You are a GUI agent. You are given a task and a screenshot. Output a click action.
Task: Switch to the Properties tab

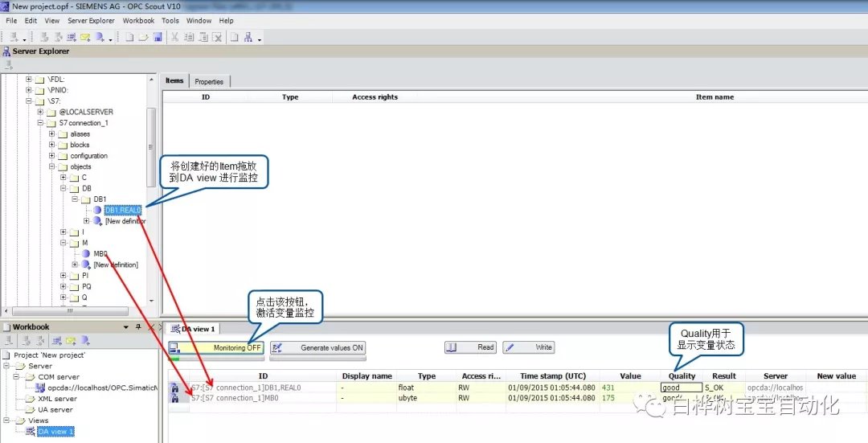[209, 81]
